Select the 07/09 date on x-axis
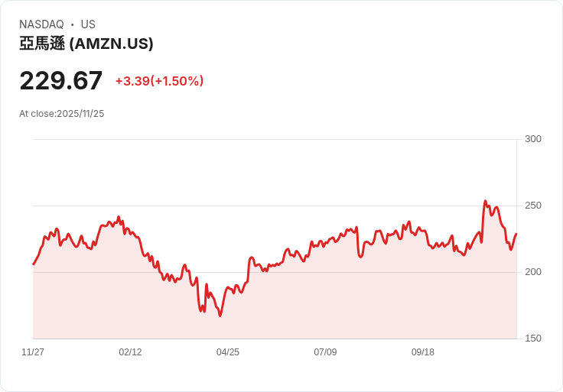The height and width of the screenshot is (392, 563). point(325,352)
